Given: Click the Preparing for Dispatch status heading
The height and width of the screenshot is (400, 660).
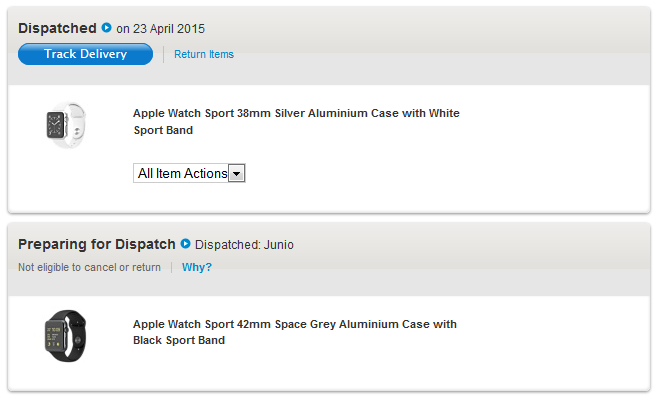Looking at the screenshot, I should point(96,244).
